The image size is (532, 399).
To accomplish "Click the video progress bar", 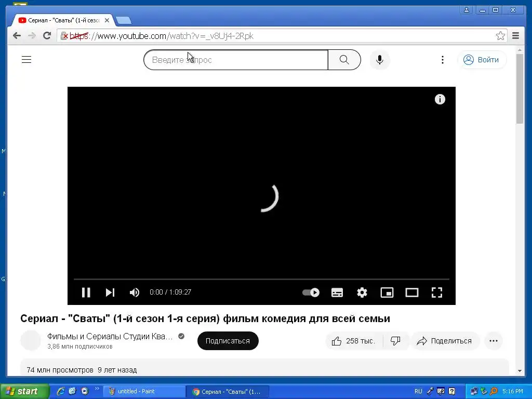I will (x=262, y=279).
